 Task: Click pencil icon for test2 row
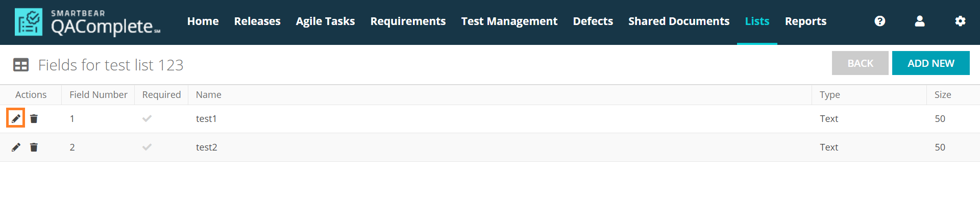[x=16, y=147]
